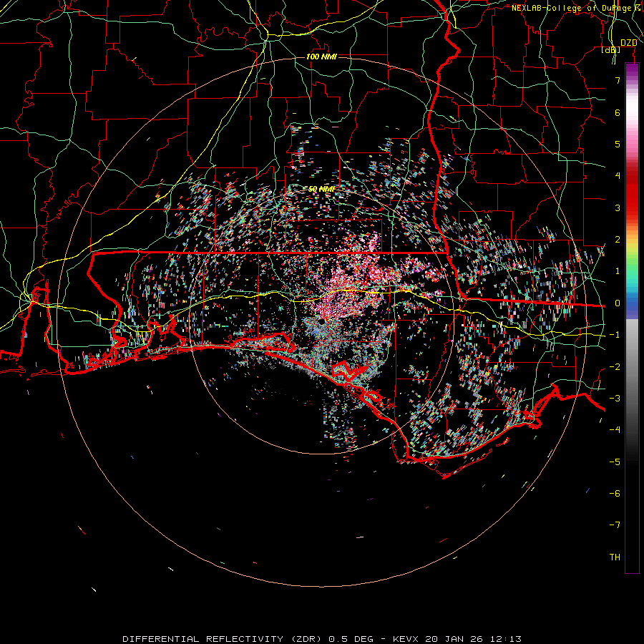Viewport: 644px width, 644px height.
Task: Click the -2 value on color scale
Action: click(x=615, y=366)
